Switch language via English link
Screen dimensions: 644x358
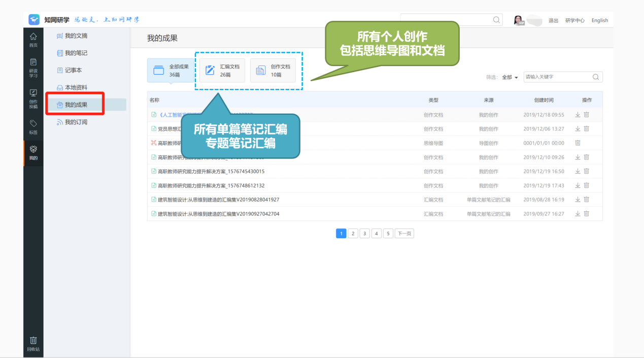599,20
